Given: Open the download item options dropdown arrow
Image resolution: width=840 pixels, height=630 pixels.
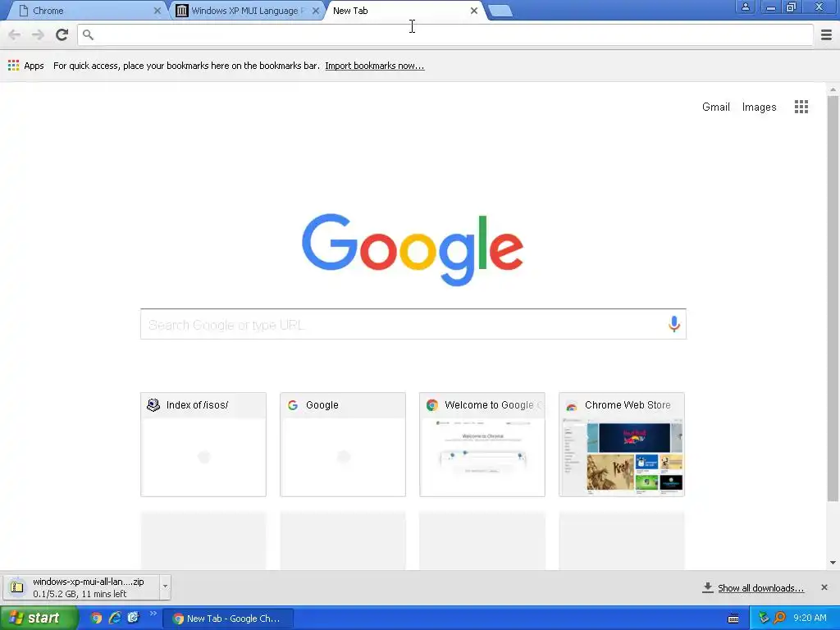Looking at the screenshot, I should (x=165, y=587).
